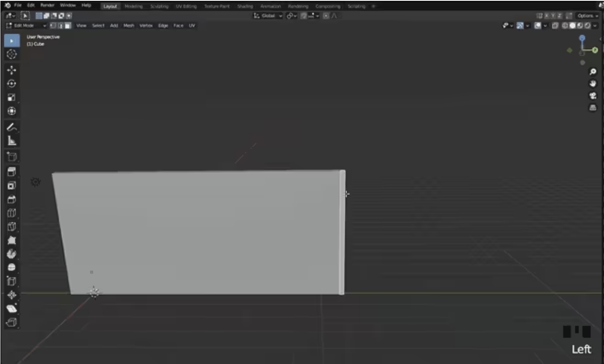Open the Mesh menu in header
The height and width of the screenshot is (364, 604).
pos(129,25)
